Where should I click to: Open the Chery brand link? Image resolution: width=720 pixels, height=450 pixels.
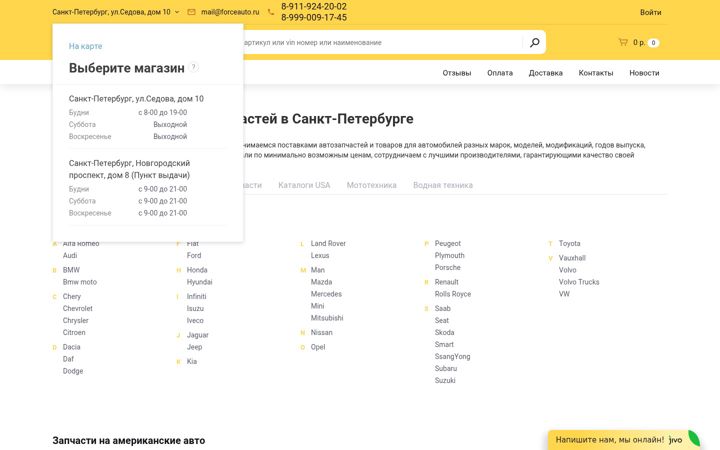pos(72,297)
